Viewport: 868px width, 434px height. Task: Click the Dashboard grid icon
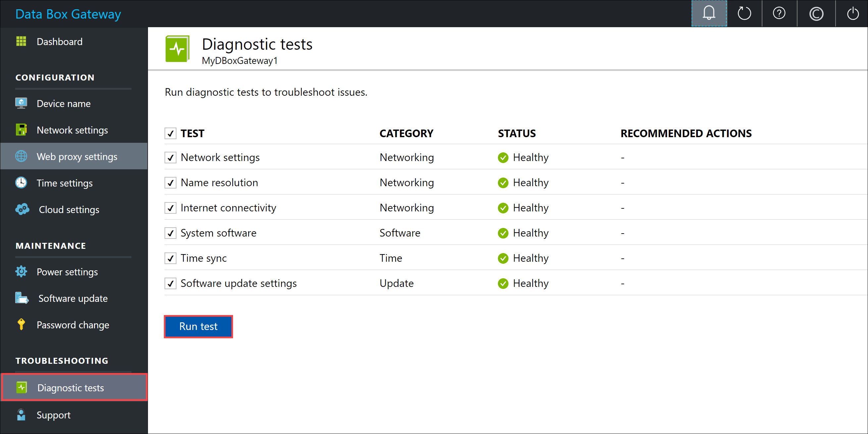pos(21,41)
